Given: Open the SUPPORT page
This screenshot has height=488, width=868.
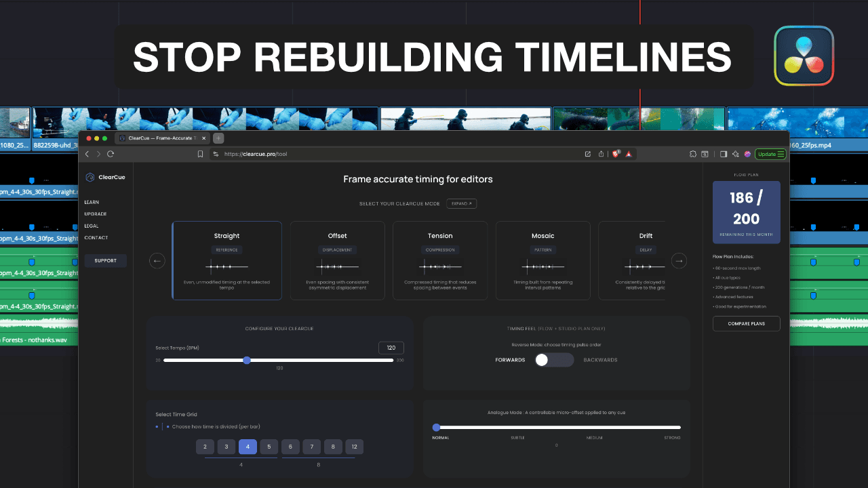Looking at the screenshot, I should tap(105, 260).
